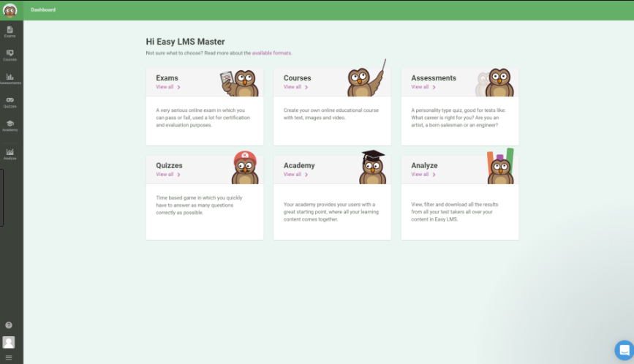
Task: Click the Exams card title
Action: (x=167, y=78)
